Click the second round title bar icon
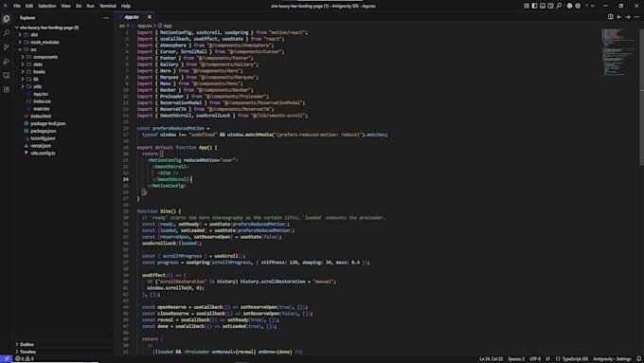644x363 pixels. click(x=578, y=6)
